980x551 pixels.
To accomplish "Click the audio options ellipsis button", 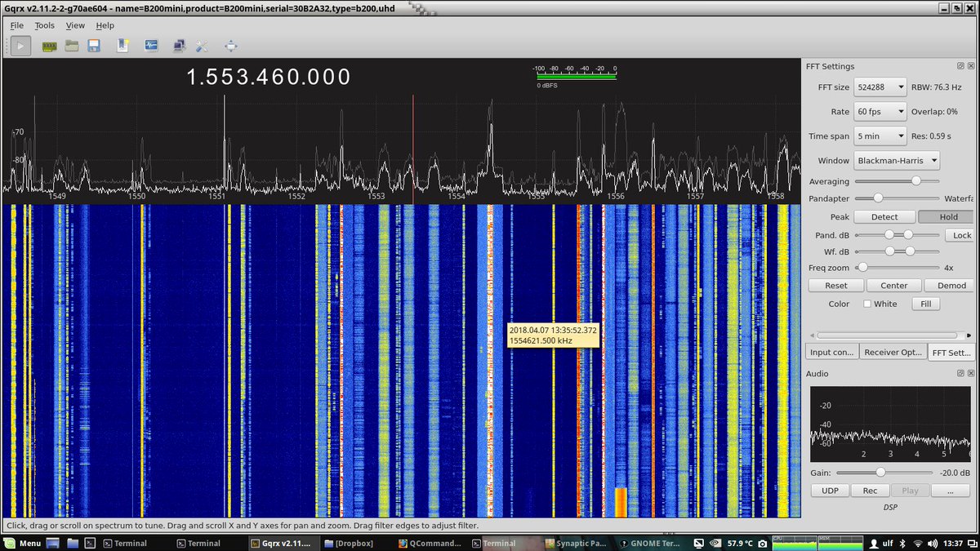I will click(x=950, y=491).
